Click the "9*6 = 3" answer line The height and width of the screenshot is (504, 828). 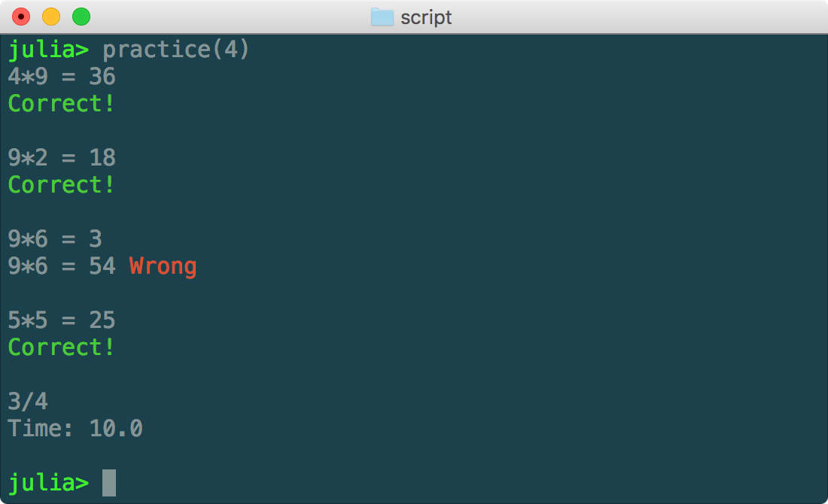click(55, 239)
